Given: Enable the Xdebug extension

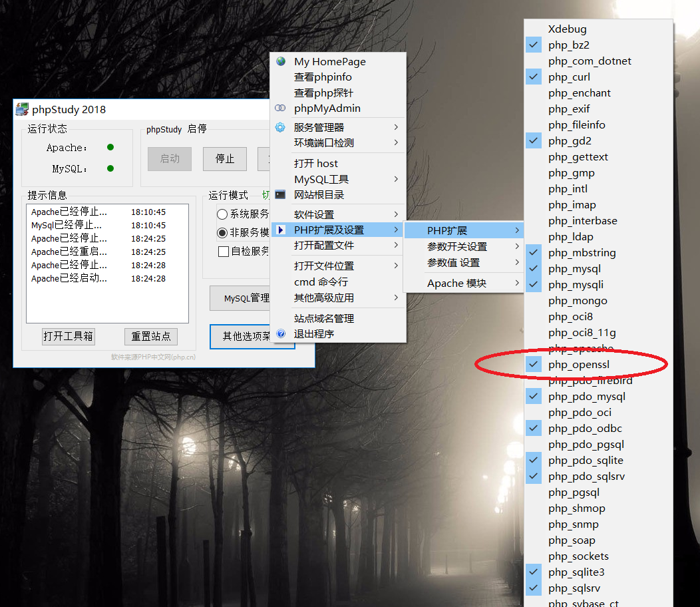Looking at the screenshot, I should [x=598, y=29].
